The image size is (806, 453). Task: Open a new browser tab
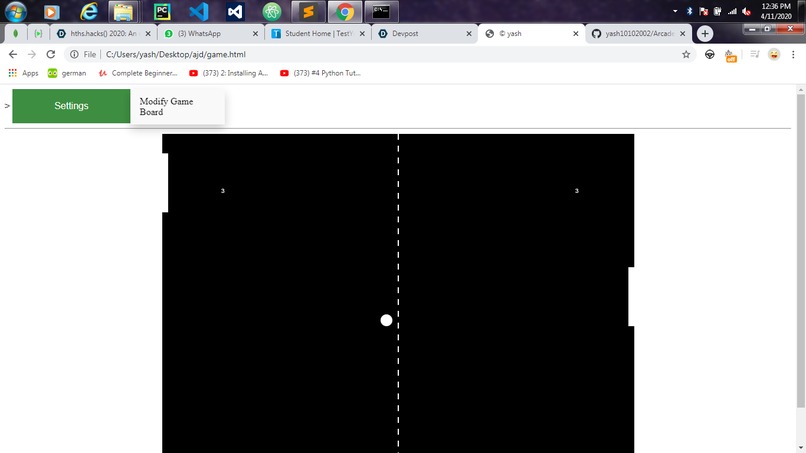tap(705, 33)
